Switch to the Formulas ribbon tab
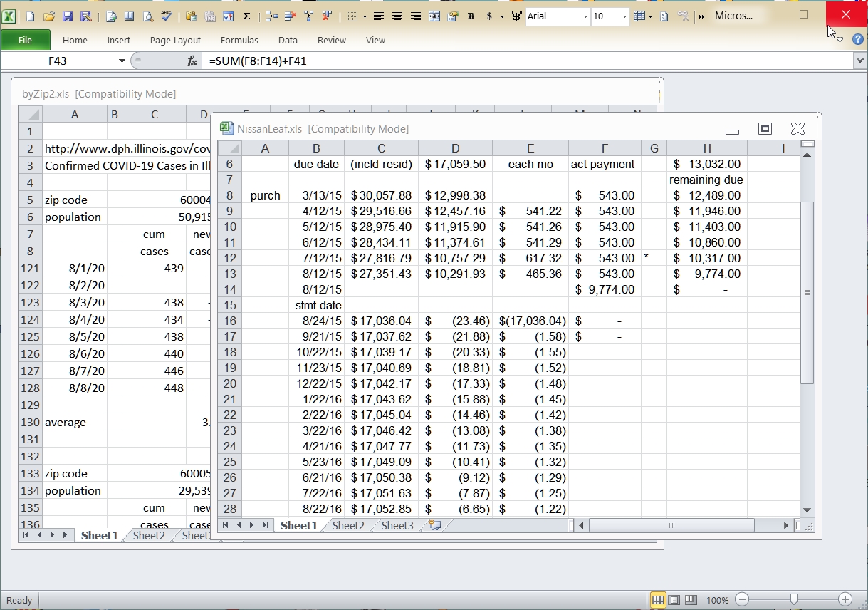 (x=239, y=41)
